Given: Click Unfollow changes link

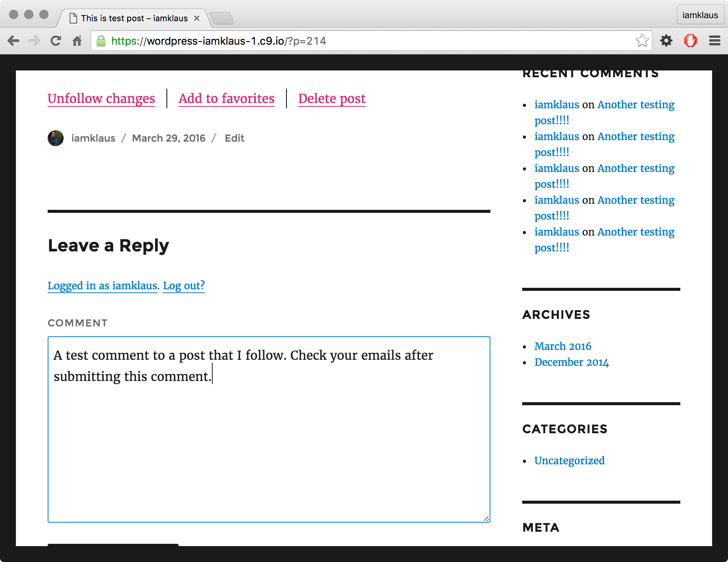Looking at the screenshot, I should 101,98.
